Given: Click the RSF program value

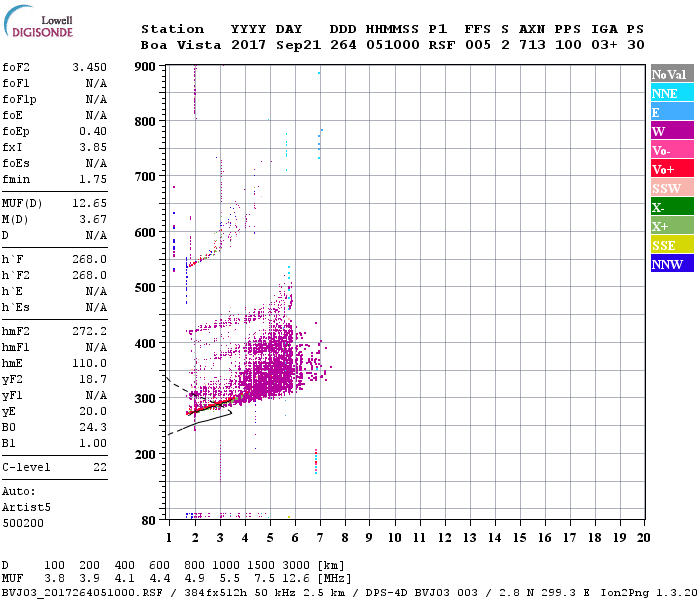Looking at the screenshot, I should coord(442,45).
